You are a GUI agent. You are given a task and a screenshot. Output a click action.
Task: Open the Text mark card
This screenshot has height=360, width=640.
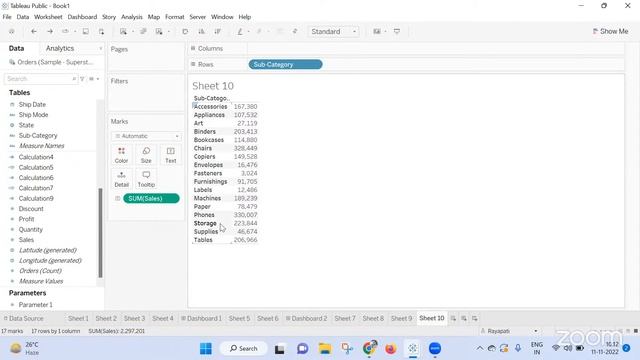pos(171,155)
